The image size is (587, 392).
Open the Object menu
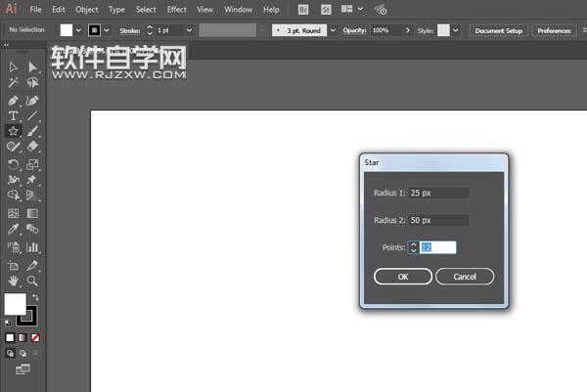coord(86,10)
